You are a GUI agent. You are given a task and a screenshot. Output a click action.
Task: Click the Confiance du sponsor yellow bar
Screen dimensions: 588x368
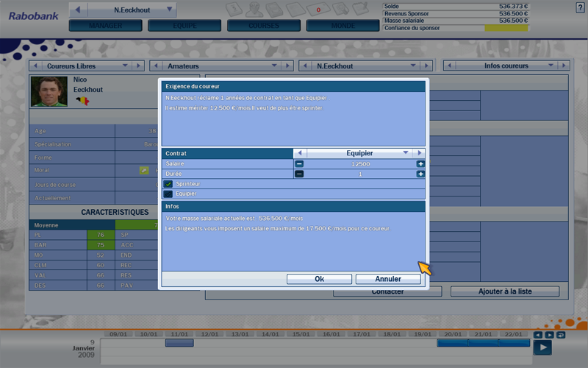(x=506, y=28)
